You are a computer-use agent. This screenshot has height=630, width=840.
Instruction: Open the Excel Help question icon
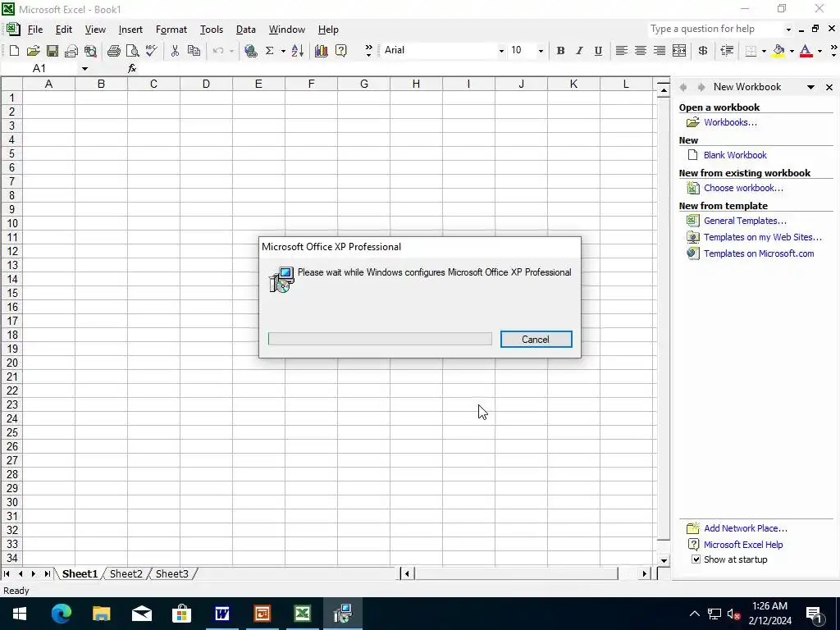click(340, 51)
